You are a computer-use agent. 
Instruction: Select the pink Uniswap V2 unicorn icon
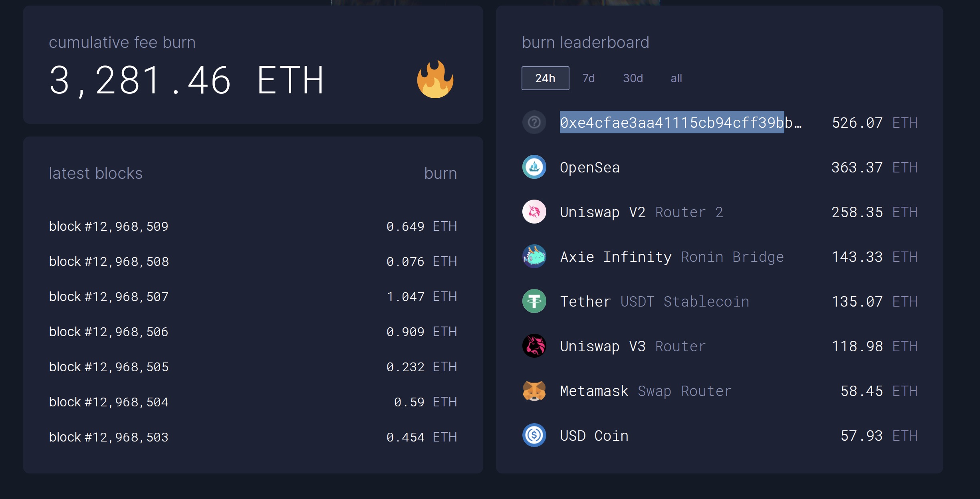[534, 212]
